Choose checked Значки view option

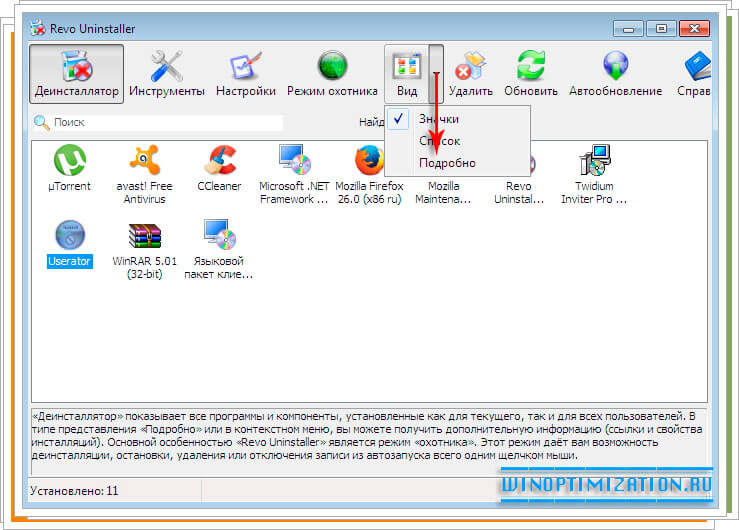(x=439, y=119)
